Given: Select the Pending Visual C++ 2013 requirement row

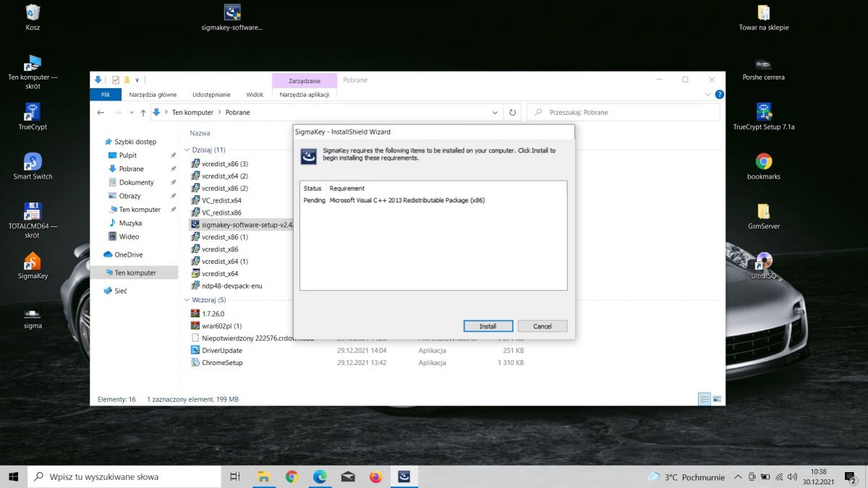Looking at the screenshot, I should [433, 200].
